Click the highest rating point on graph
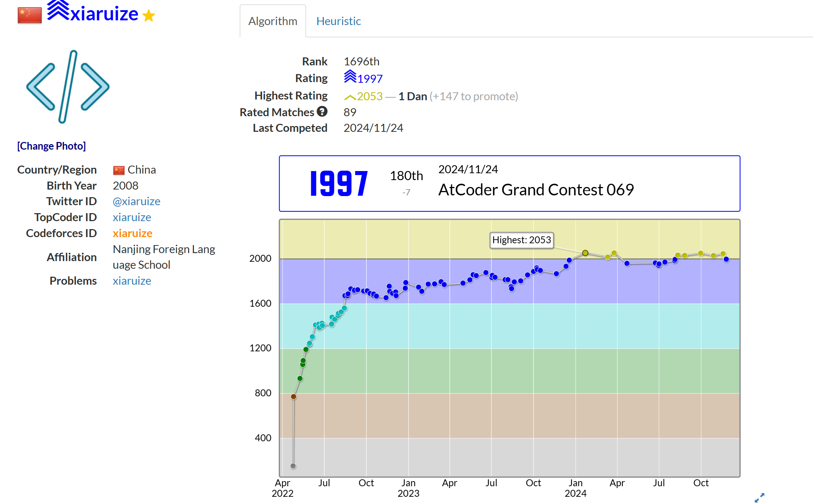 pyautogui.click(x=585, y=253)
